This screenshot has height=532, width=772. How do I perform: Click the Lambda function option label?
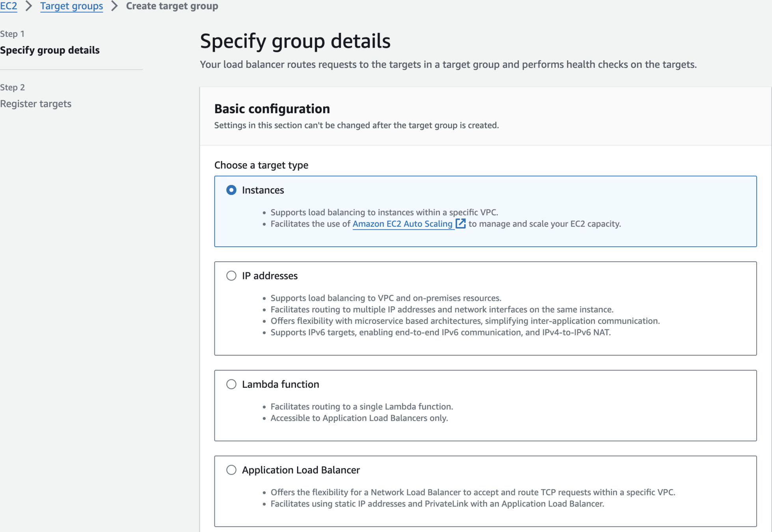point(280,384)
